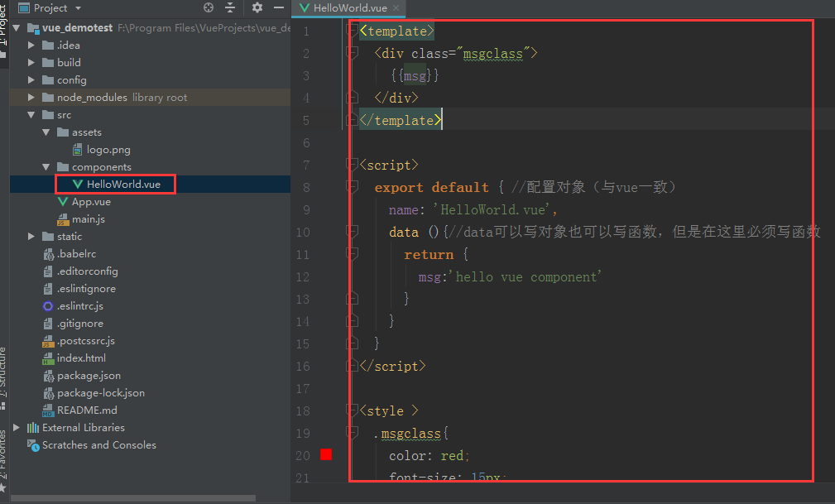Hide the Project panel with minus icon

click(279, 7)
